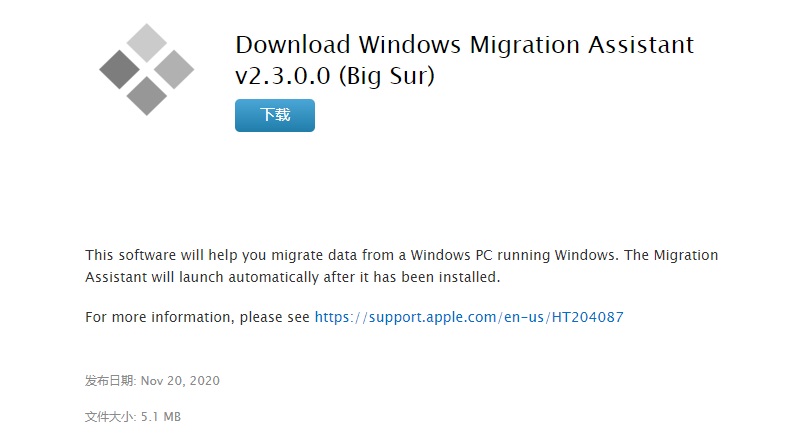Click the bottom diamond of the logo
The image size is (810, 438).
coord(147,96)
